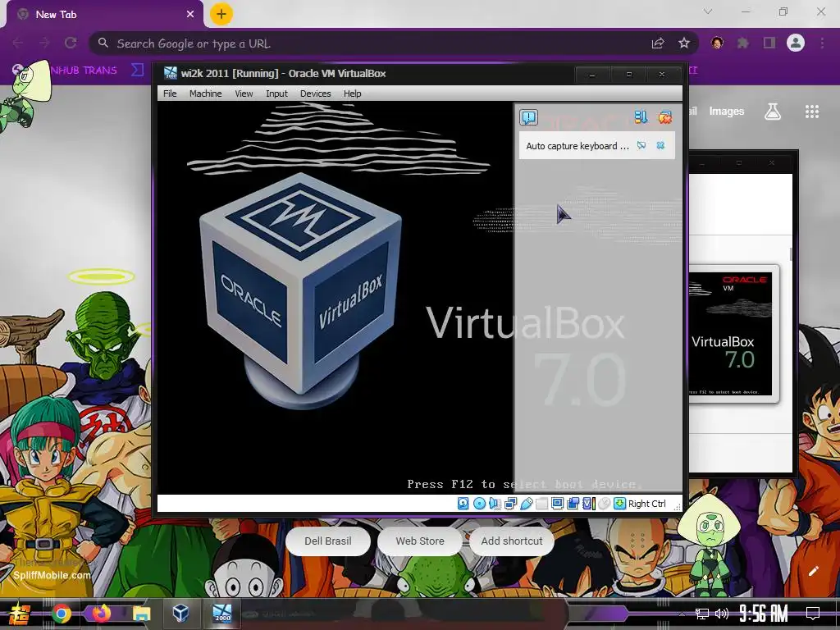Bookmark this tab with the star icon
Screen dimensions: 840x630
tap(684, 43)
